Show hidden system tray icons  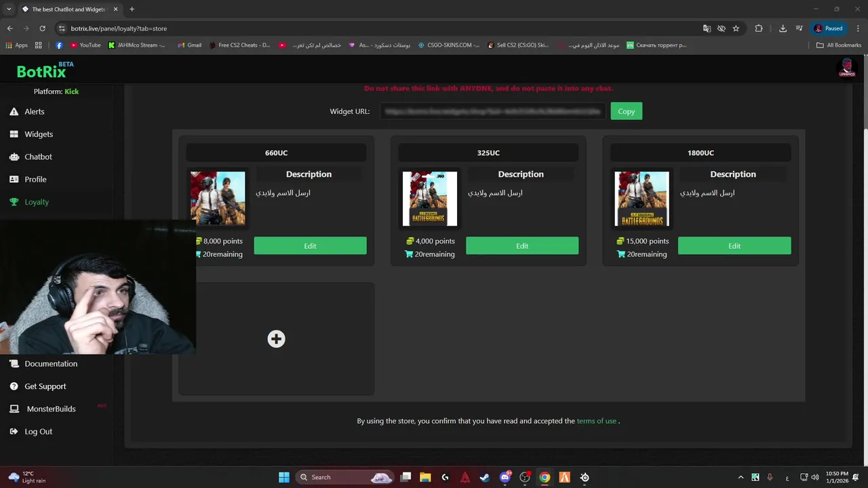(741, 477)
